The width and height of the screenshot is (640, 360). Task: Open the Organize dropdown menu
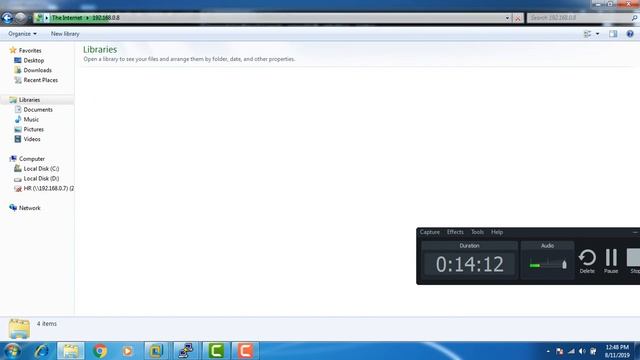point(22,34)
